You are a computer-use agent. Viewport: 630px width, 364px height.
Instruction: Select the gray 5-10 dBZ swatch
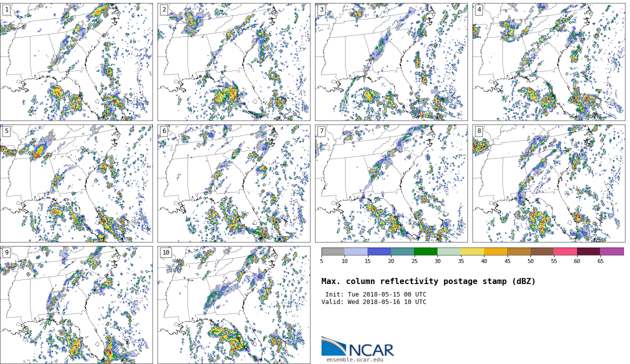[333, 251]
